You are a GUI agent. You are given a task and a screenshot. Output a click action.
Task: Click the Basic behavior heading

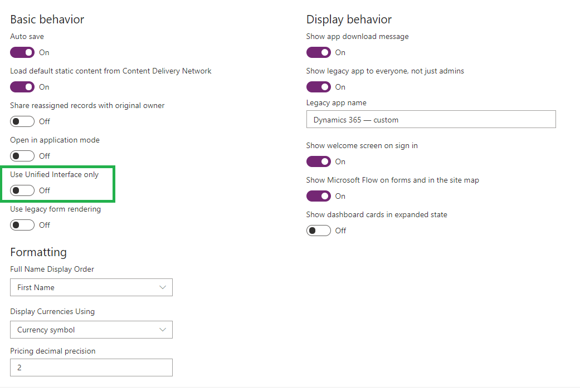point(47,19)
